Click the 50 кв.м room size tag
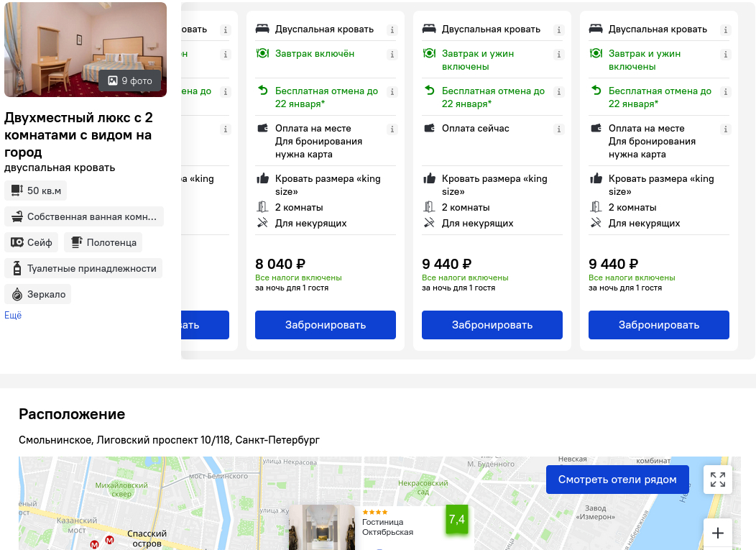 36,191
